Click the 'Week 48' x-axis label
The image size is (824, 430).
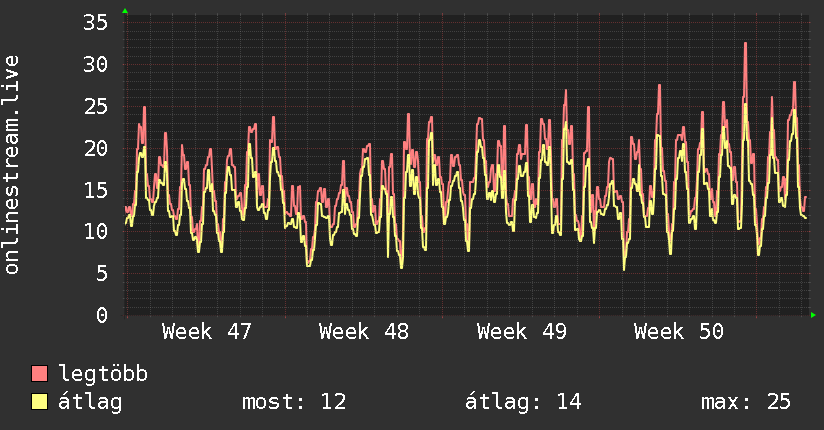click(x=364, y=332)
